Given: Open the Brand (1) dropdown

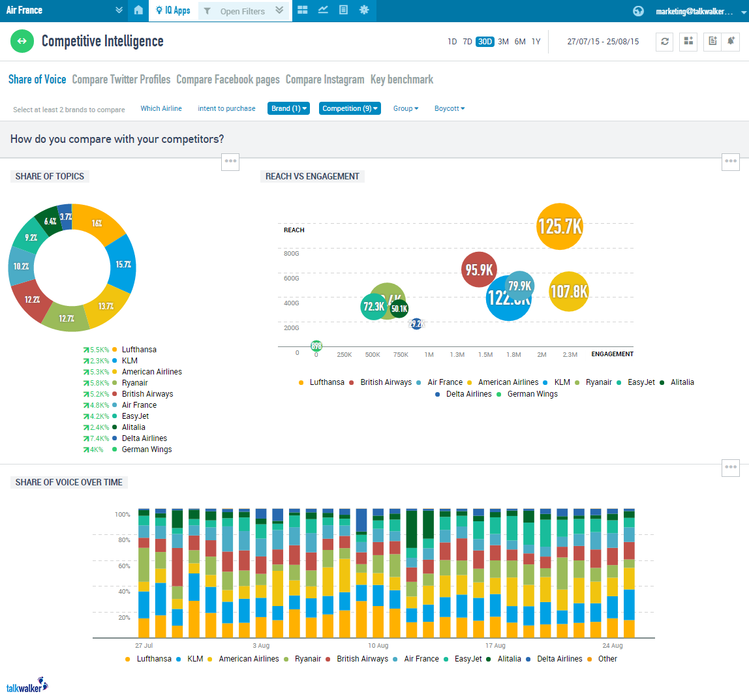Looking at the screenshot, I should pos(288,108).
